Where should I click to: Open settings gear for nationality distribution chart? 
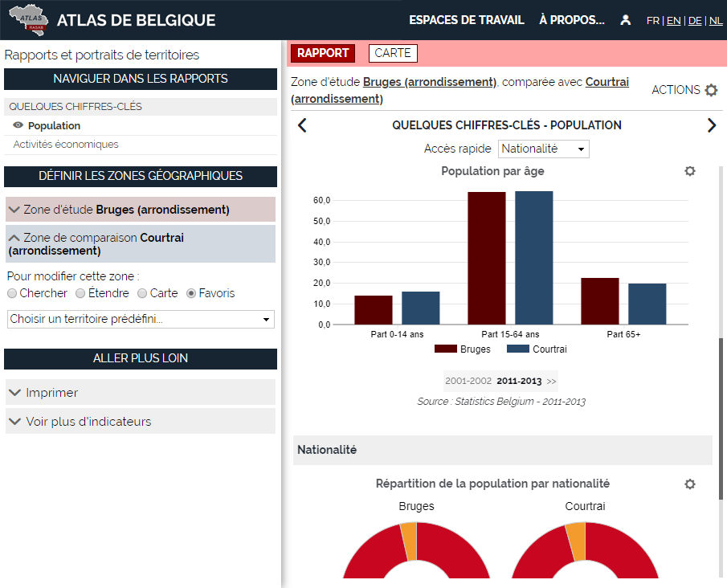coord(690,484)
